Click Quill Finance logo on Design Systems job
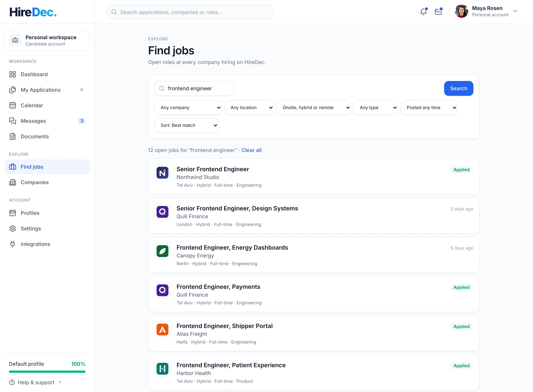The height and width of the screenshot is (392, 533). 162,212
